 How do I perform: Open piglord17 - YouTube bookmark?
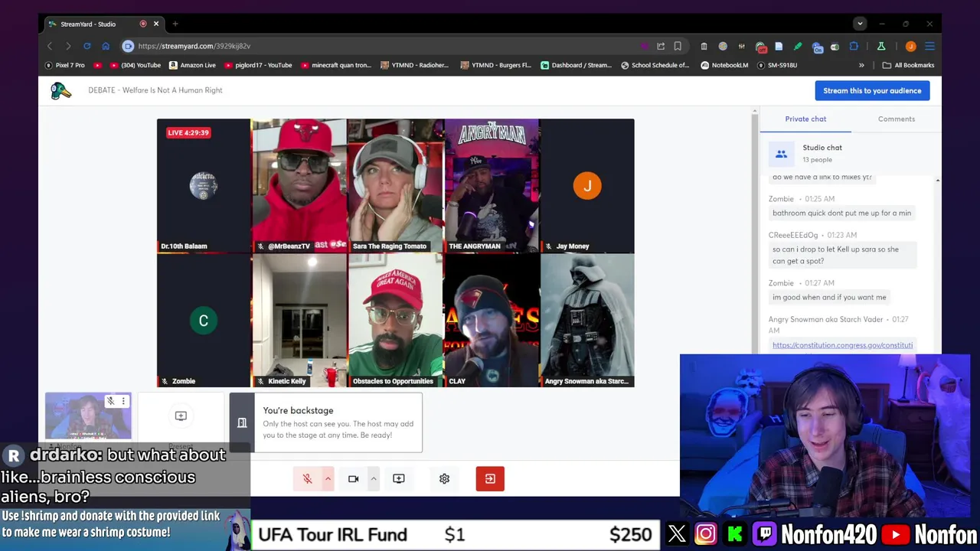point(257,65)
